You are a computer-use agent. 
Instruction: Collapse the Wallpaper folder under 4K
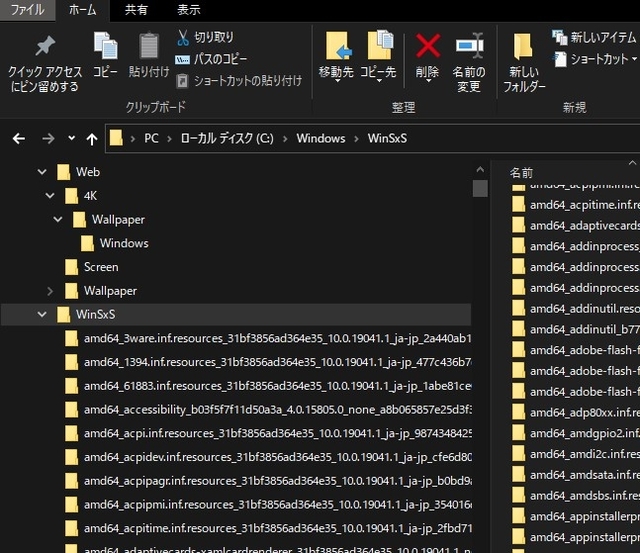pos(58,219)
